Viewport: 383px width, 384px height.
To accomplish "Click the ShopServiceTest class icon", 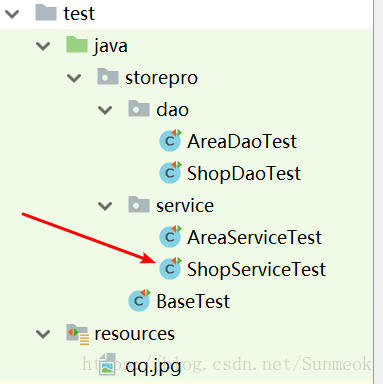I will tap(170, 269).
